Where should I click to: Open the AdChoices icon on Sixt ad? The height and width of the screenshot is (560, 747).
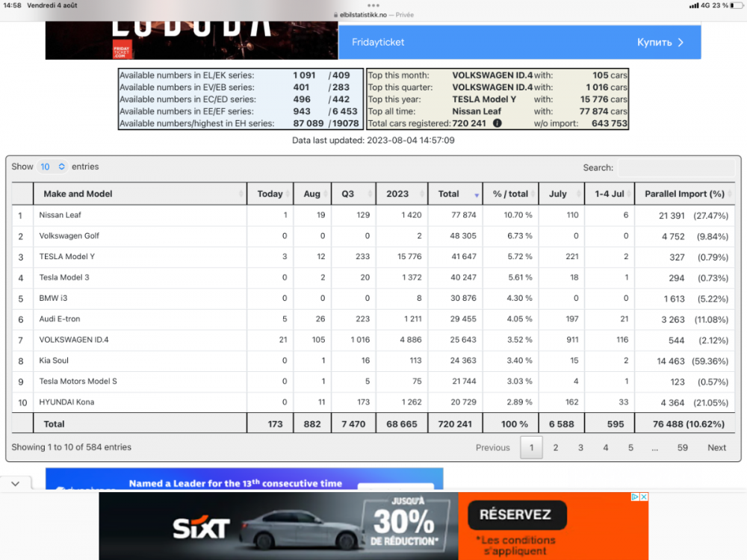634,497
